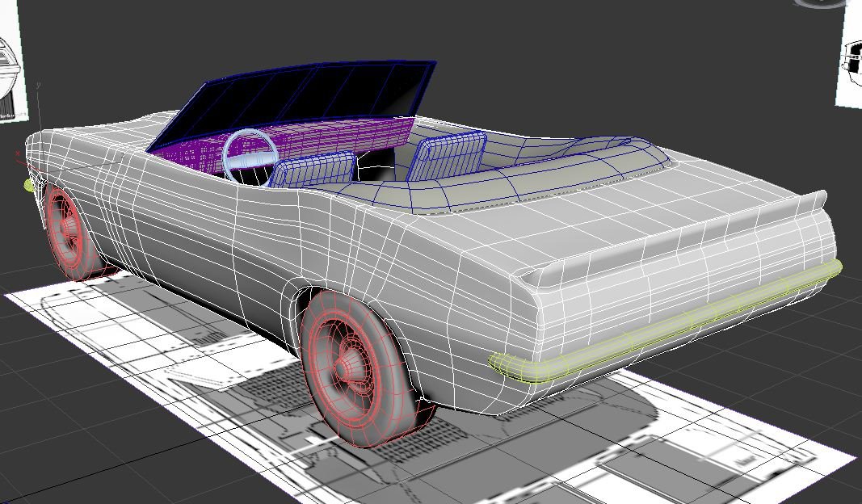
Task: Select the front wheel with red wireframe
Action: click(69, 229)
